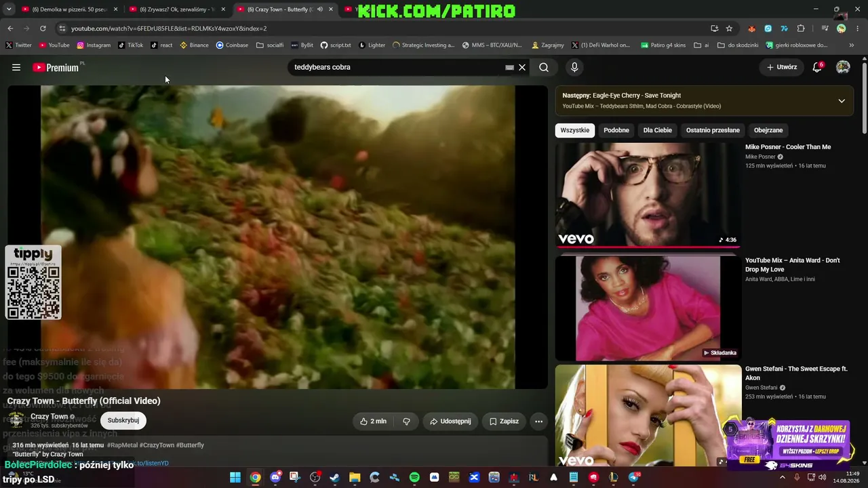Select the Dla Ciebie filter chip

pos(658,130)
